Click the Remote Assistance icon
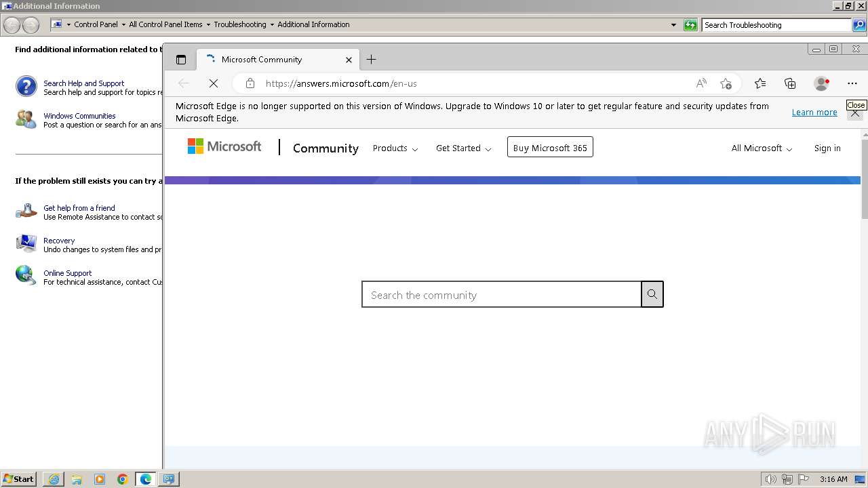 point(26,211)
